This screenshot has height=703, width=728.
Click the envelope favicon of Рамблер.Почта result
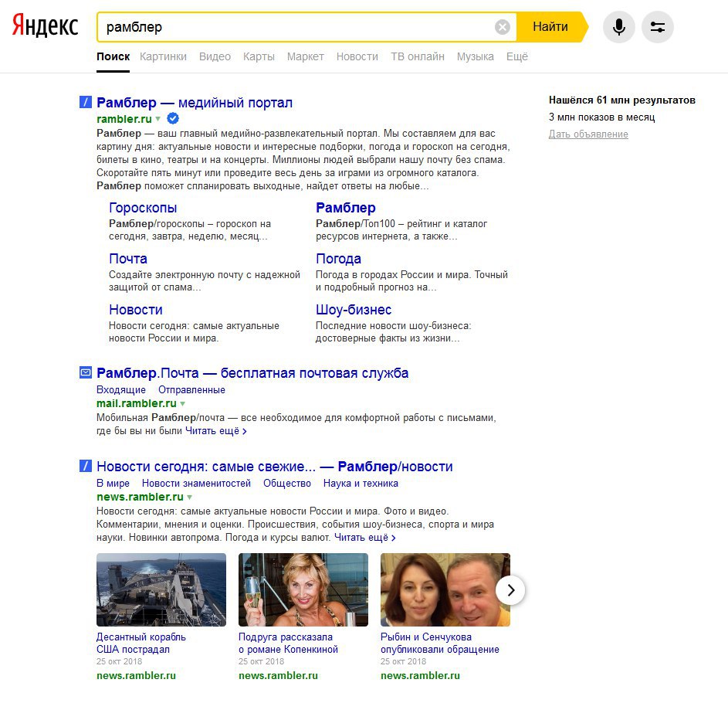86,372
